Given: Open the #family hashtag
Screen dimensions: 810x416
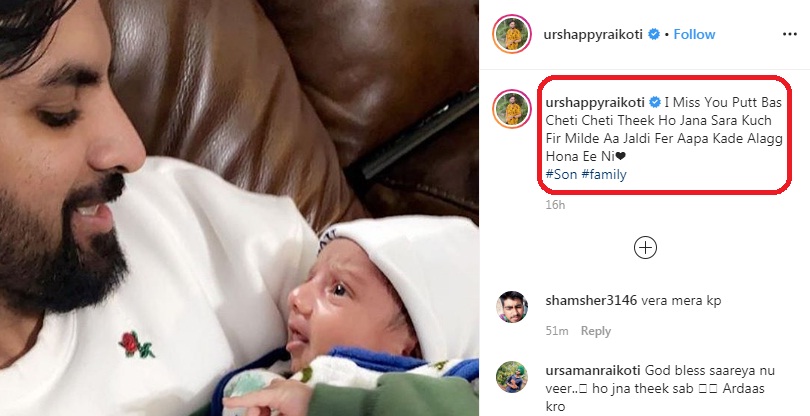Looking at the screenshot, I should coord(604,174).
